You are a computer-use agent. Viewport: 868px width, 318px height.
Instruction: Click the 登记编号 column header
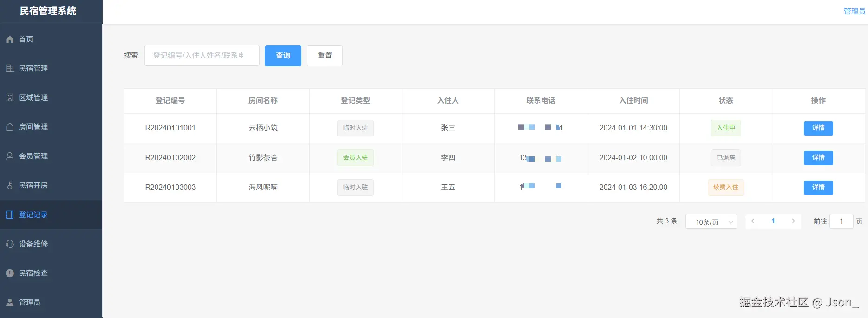[170, 101]
